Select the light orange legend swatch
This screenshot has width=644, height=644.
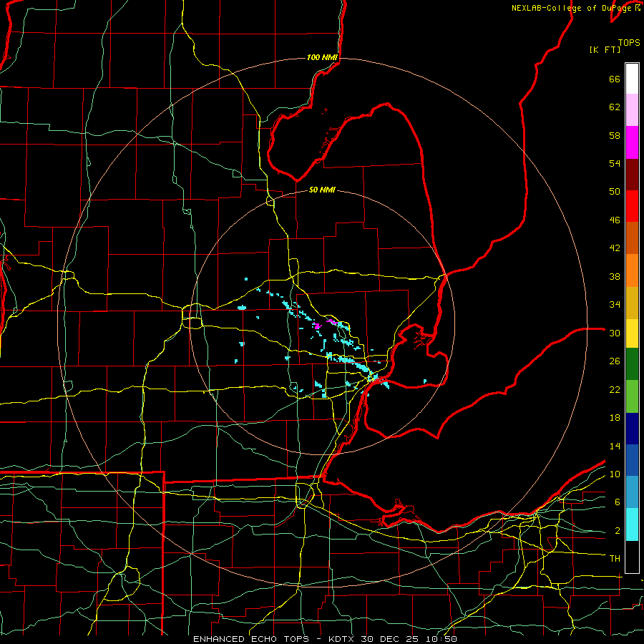pos(632,270)
